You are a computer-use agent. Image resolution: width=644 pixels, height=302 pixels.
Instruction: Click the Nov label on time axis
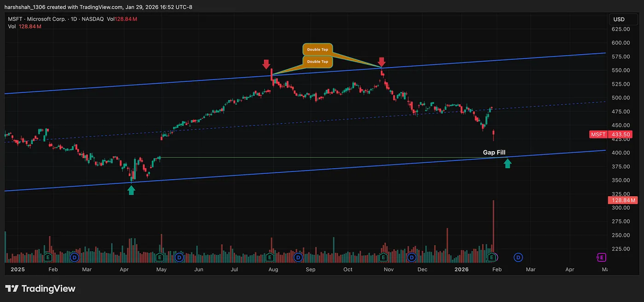(388, 269)
